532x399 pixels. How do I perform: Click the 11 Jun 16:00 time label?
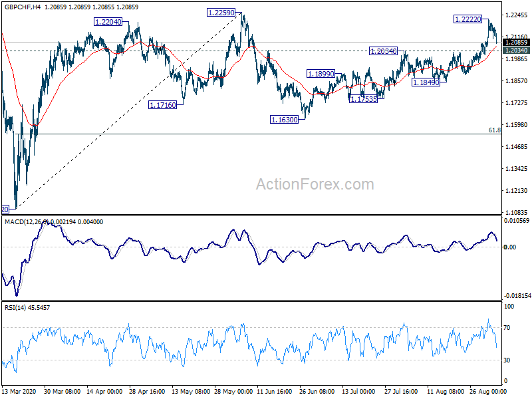point(275,391)
